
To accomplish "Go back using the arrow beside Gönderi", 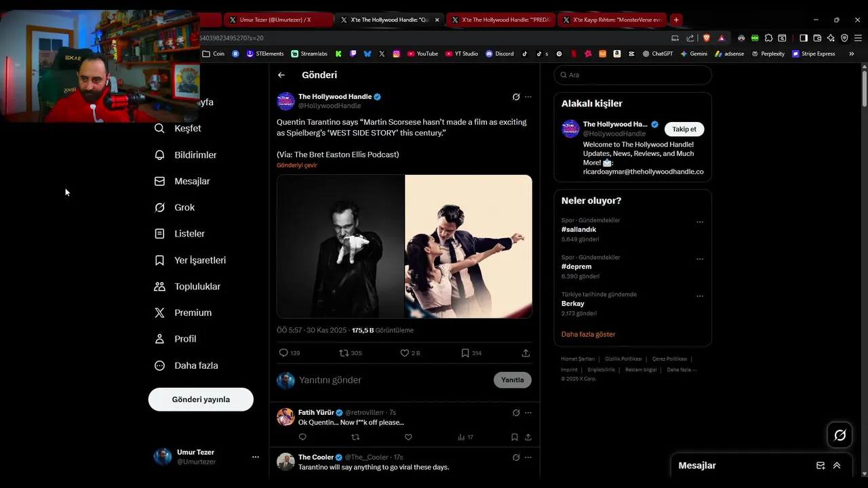I will (281, 75).
